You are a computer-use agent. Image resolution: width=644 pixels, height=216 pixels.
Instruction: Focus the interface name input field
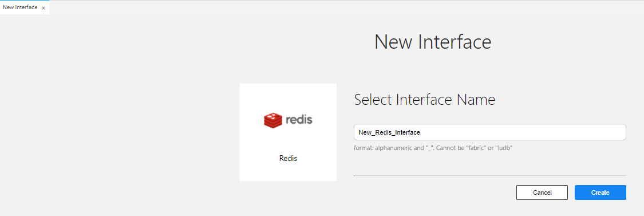[489, 132]
